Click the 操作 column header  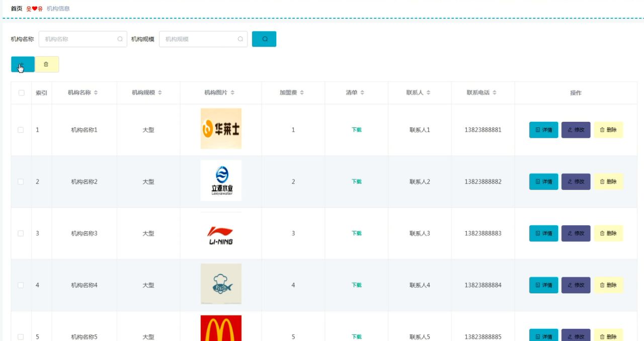click(x=576, y=93)
